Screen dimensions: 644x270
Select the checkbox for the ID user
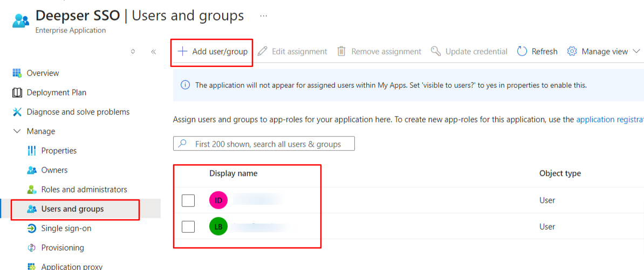[x=188, y=200]
